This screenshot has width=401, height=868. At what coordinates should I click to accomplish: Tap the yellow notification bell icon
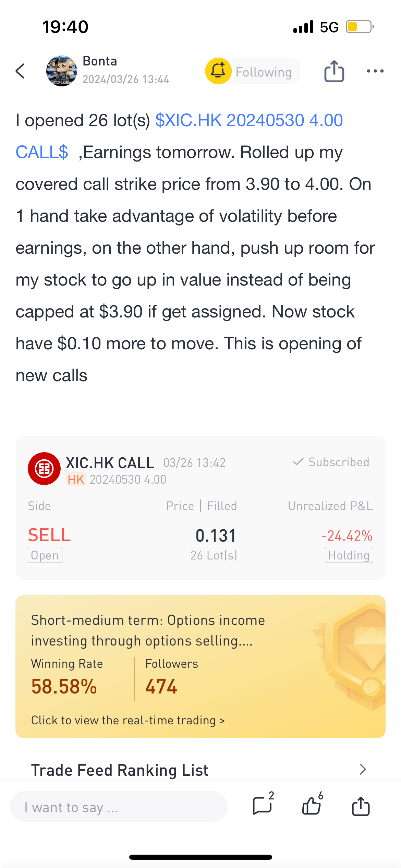tap(218, 71)
